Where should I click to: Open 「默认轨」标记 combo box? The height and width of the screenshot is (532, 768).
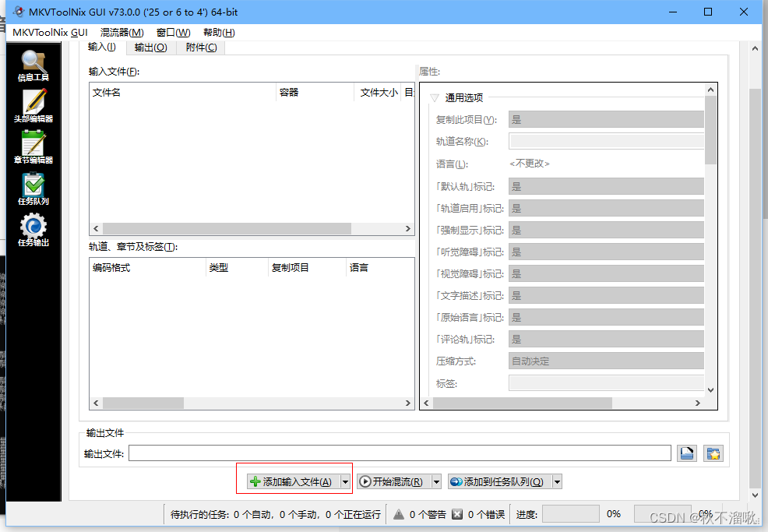click(606, 186)
